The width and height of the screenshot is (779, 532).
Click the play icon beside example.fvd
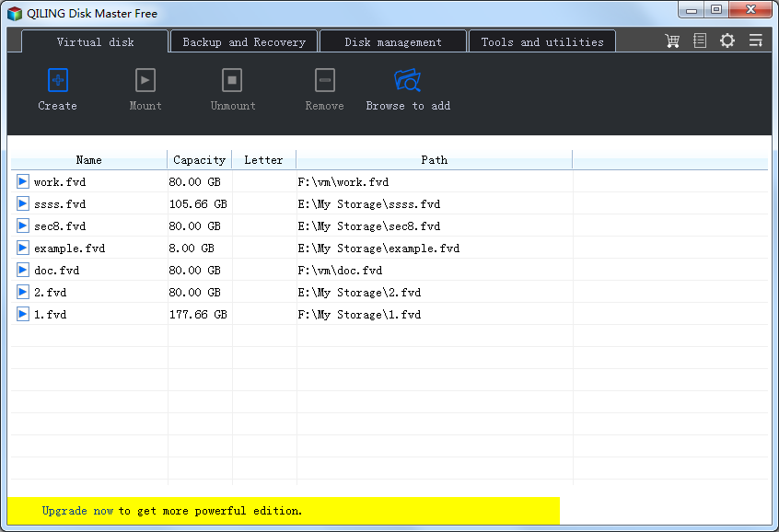pos(22,248)
